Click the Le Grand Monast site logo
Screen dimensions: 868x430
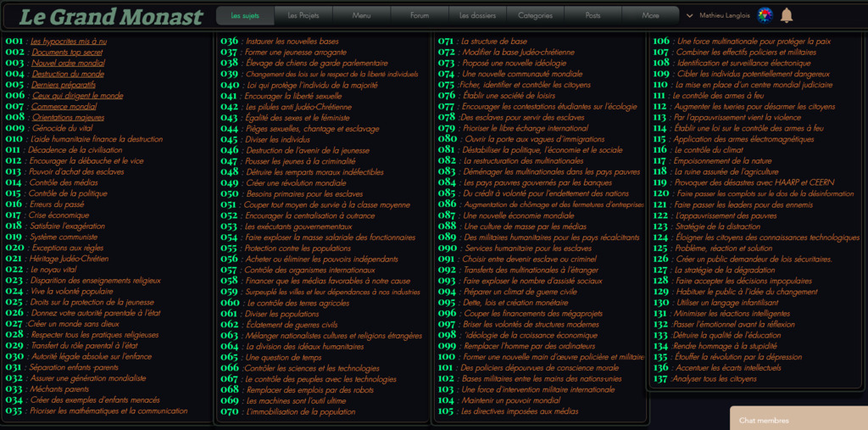coord(111,16)
